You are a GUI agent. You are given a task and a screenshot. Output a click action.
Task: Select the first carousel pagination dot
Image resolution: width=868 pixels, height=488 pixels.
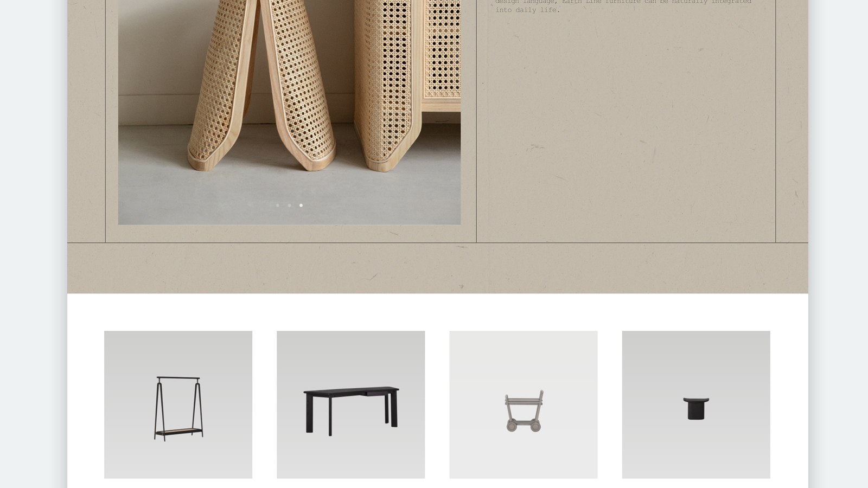coord(278,206)
